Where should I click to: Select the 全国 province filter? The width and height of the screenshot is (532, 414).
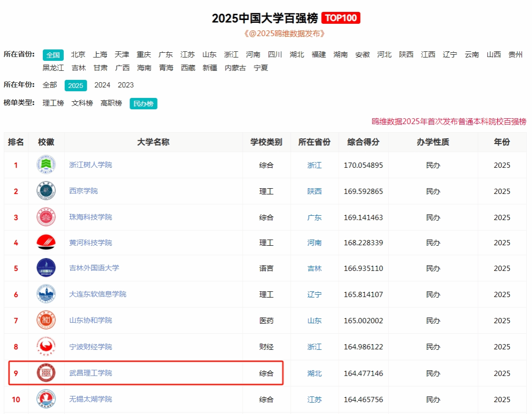[53, 55]
